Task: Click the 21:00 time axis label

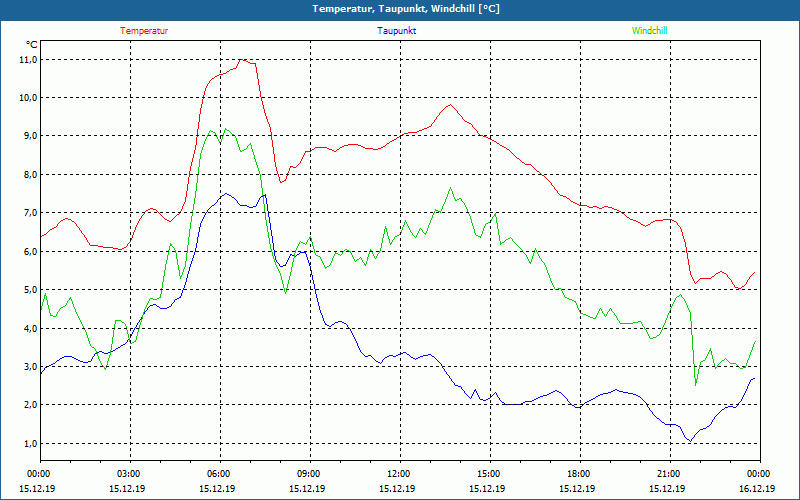Action: [x=670, y=474]
